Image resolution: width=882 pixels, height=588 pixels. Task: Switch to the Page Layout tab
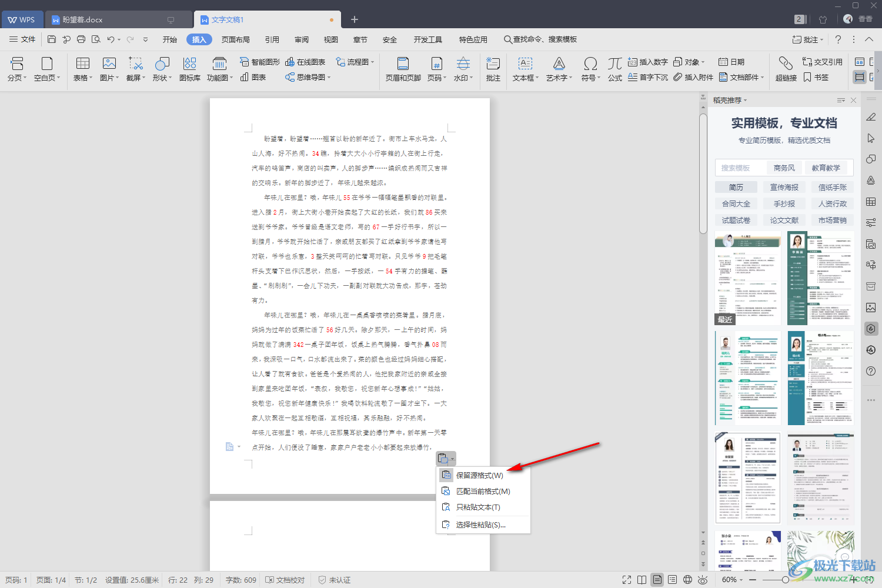[235, 39]
